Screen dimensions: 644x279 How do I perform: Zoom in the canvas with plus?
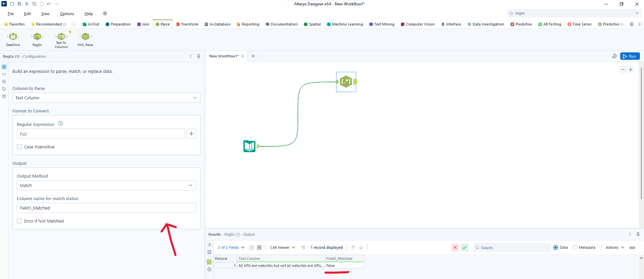631,69
